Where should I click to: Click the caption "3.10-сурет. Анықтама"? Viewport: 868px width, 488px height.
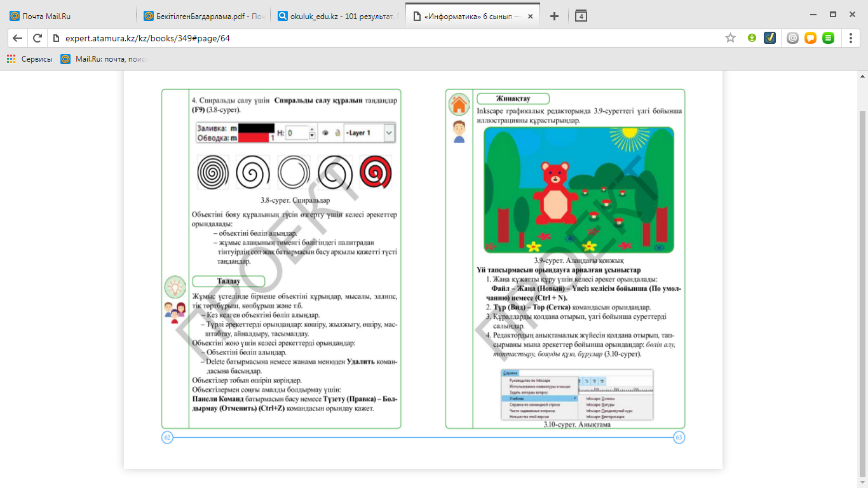click(577, 424)
